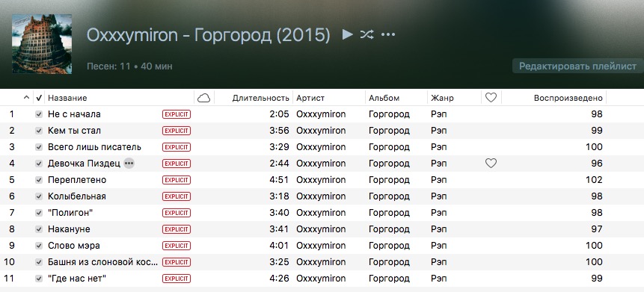Image resolution: width=644 pixels, height=292 pixels.
Task: Click the EXPLICIT badge on Слово мэра
Action: click(x=177, y=246)
